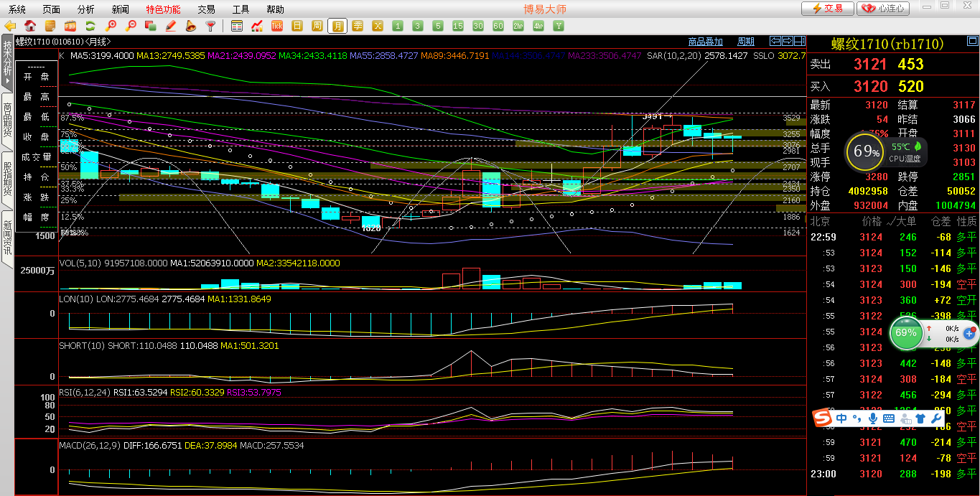
Task: Select the 5-minute period button
Action: (x=438, y=26)
